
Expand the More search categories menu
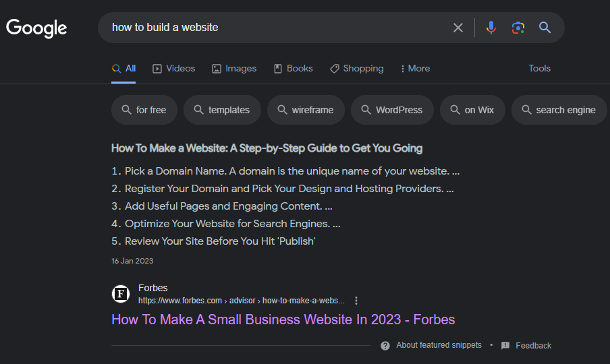pos(415,69)
